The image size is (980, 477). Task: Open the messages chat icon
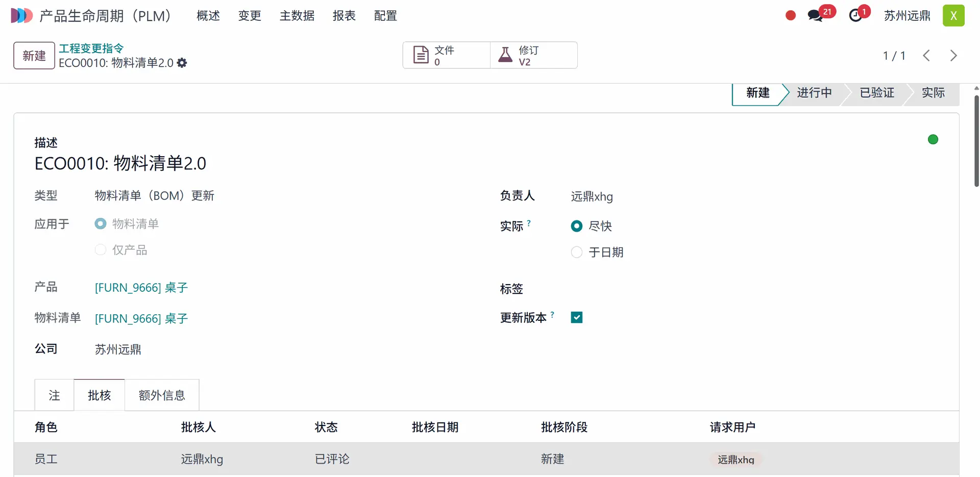[x=815, y=16]
